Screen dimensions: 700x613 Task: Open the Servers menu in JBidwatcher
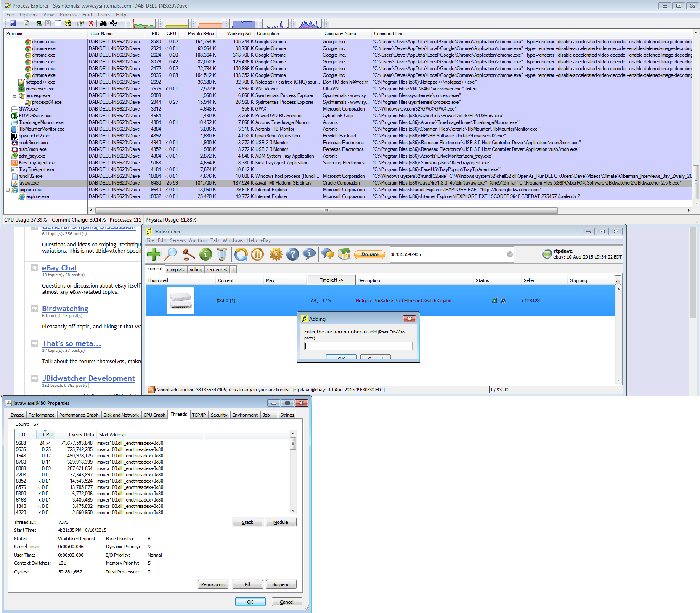pos(178,240)
